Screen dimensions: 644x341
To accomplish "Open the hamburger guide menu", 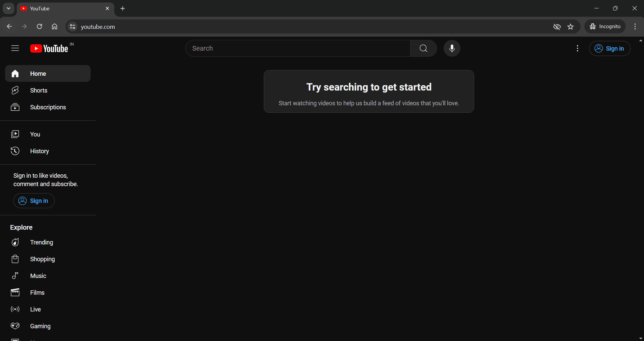I will pyautogui.click(x=15, y=48).
